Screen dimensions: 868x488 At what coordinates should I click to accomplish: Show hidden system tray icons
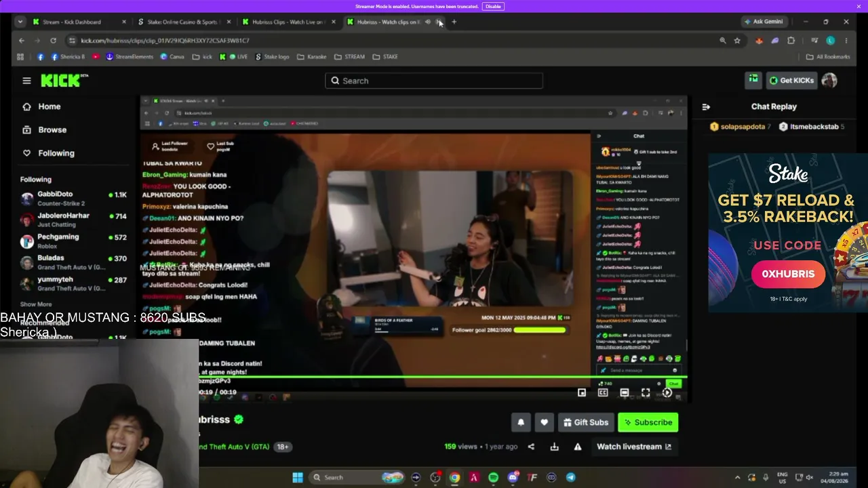737,477
